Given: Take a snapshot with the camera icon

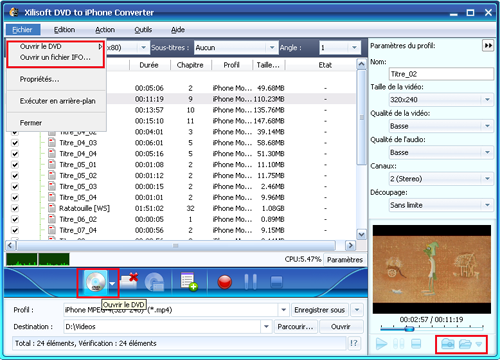Looking at the screenshot, I should [447, 344].
